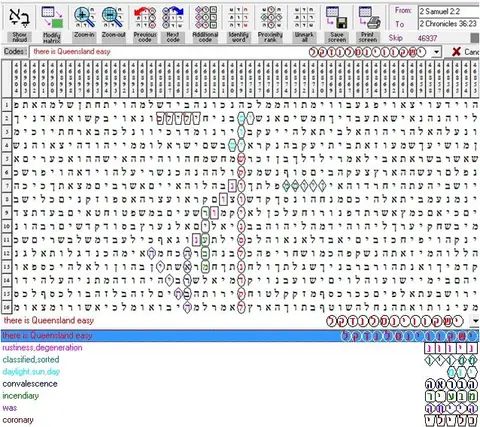Click the 'there is Queensland easy' label under the matrix
The height and width of the screenshot is (427, 480).
coord(49,321)
